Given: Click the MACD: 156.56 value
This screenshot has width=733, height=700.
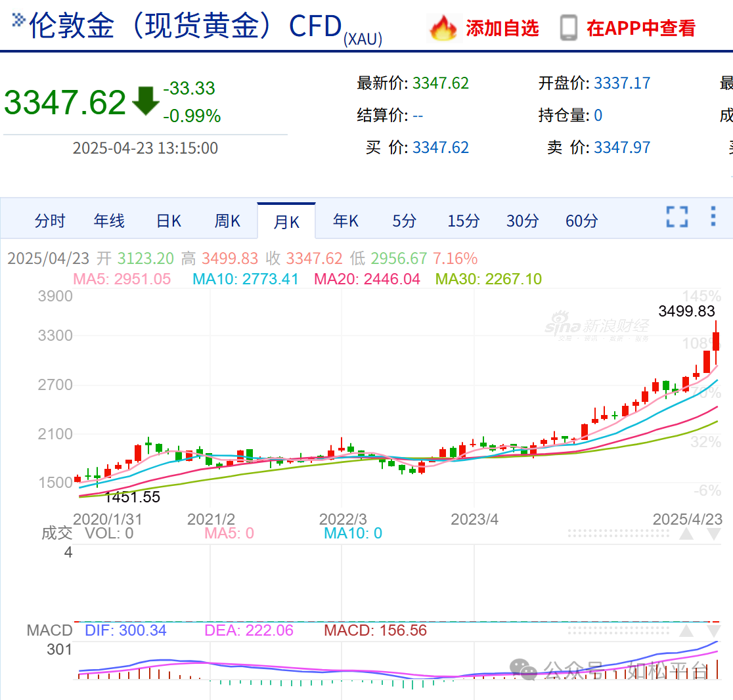Looking at the screenshot, I should [376, 630].
